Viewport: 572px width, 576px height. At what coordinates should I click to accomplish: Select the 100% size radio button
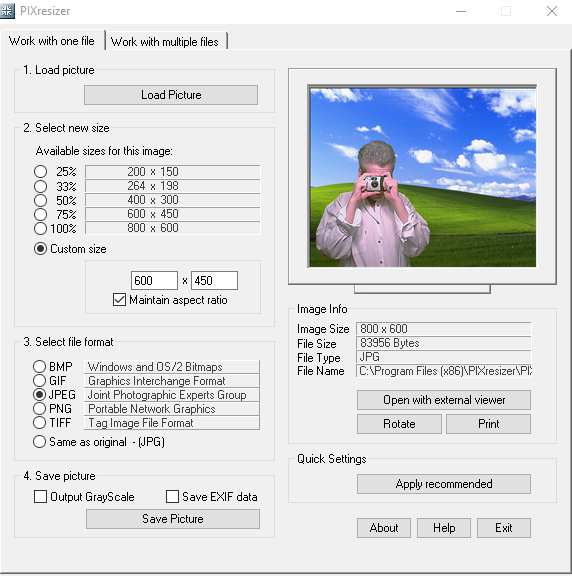click(40, 228)
